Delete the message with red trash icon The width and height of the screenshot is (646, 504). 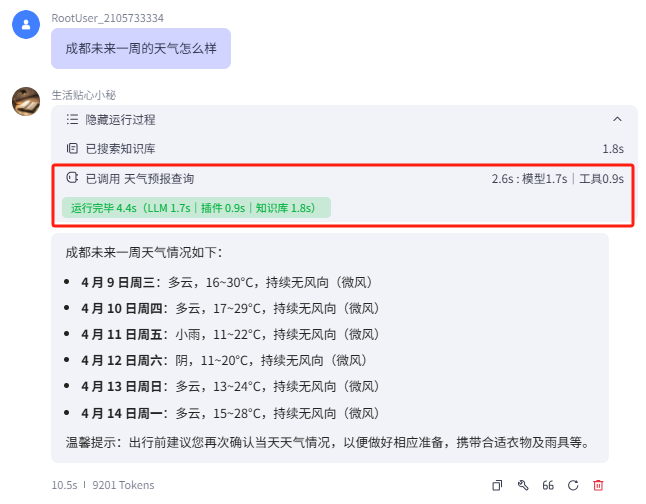[598, 485]
